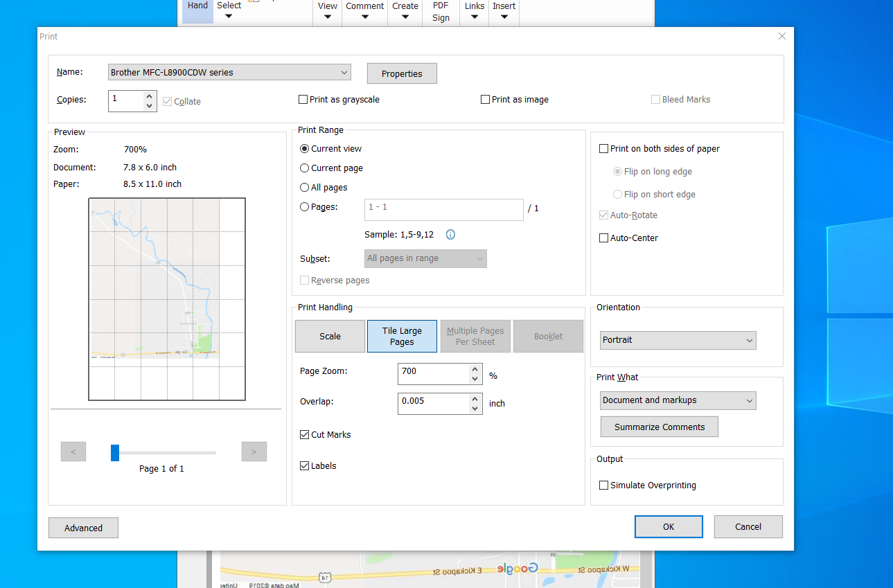Open the Links menu in background toolbar
The image size is (893, 588).
[x=475, y=11]
